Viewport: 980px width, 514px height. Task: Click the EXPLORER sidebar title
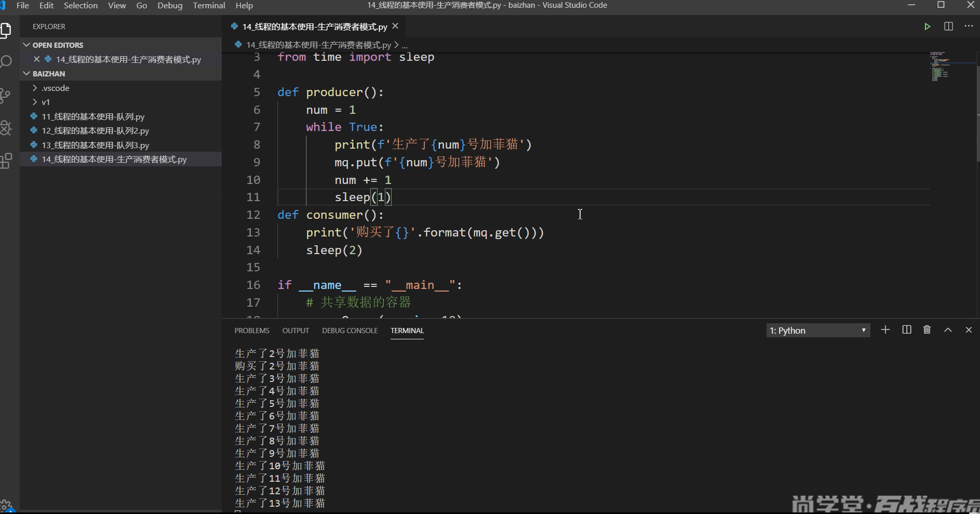point(49,27)
